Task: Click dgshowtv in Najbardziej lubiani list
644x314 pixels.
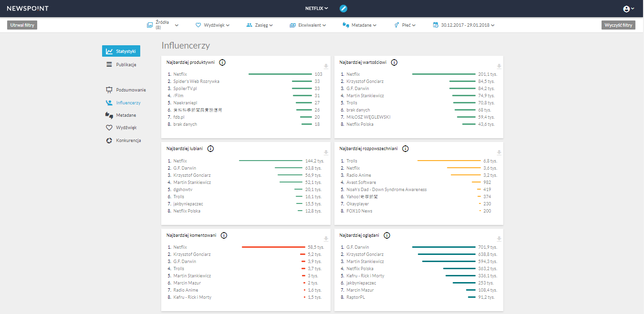Action: (x=183, y=190)
